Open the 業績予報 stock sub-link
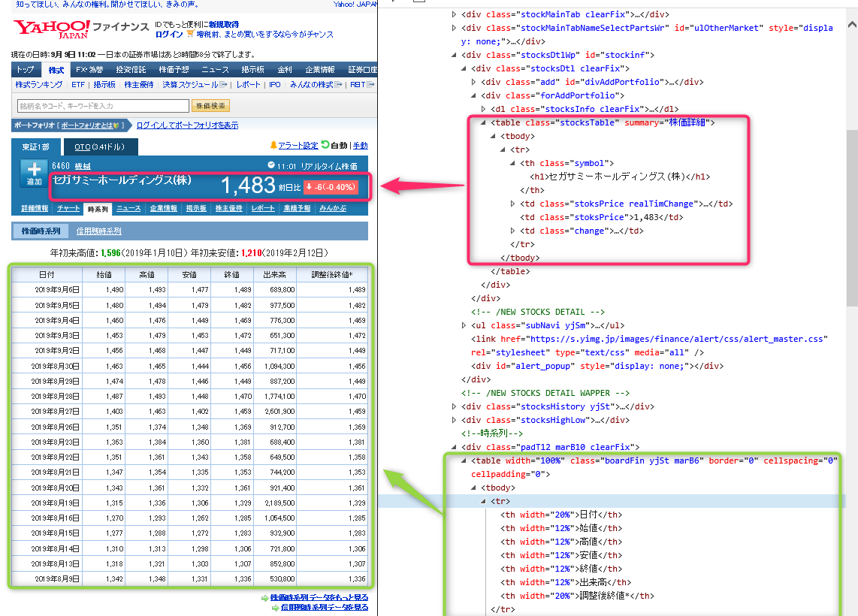 tap(297, 208)
